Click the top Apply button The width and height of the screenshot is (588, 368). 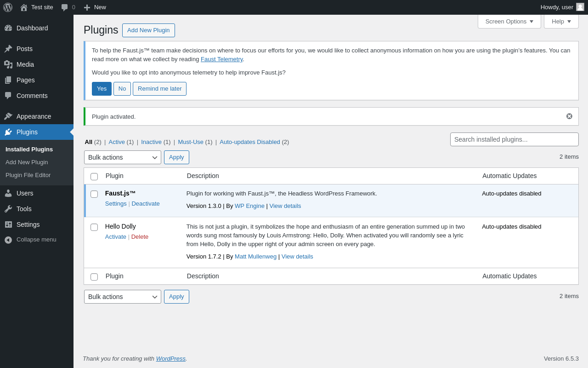coord(176,157)
